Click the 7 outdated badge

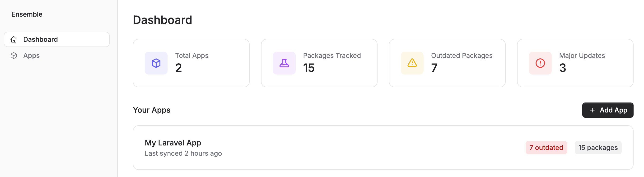546,148
